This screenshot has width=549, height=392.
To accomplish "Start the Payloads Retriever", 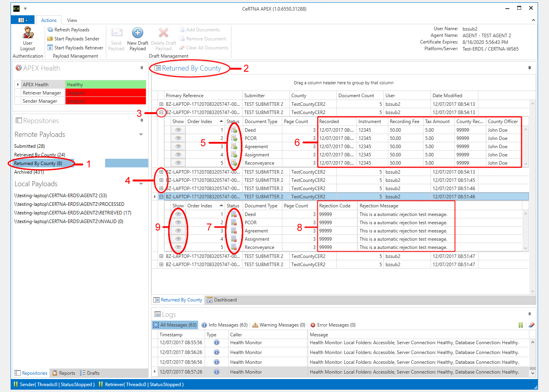I will (x=75, y=48).
